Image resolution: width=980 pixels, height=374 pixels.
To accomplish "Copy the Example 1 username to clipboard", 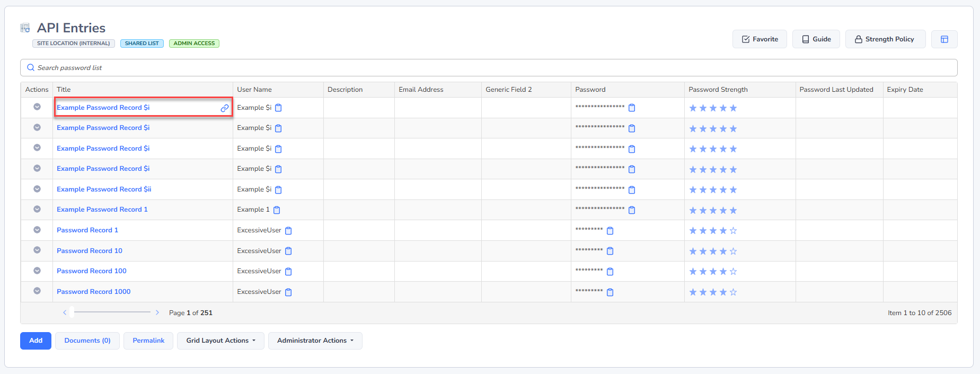I will [x=277, y=210].
